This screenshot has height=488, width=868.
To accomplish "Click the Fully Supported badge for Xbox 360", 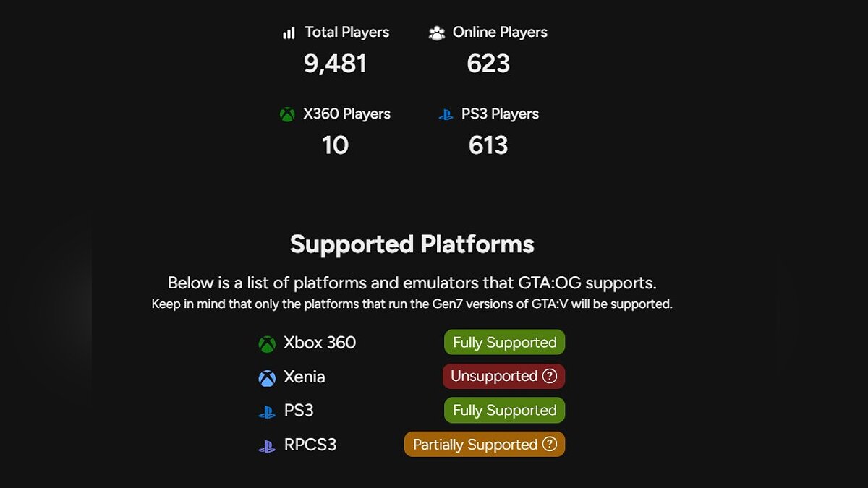I will pos(504,343).
